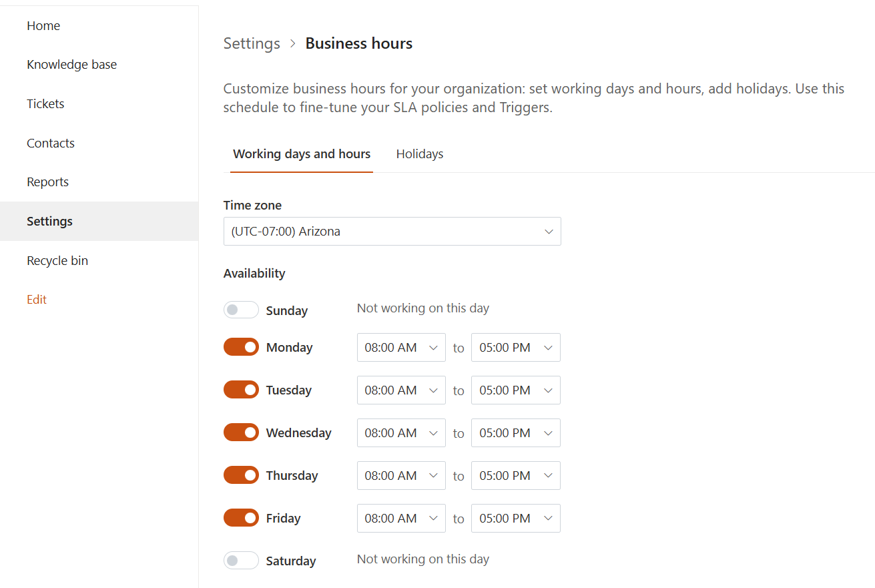875x588 pixels.
Task: Open Tickets from the sidebar
Action: (45, 104)
